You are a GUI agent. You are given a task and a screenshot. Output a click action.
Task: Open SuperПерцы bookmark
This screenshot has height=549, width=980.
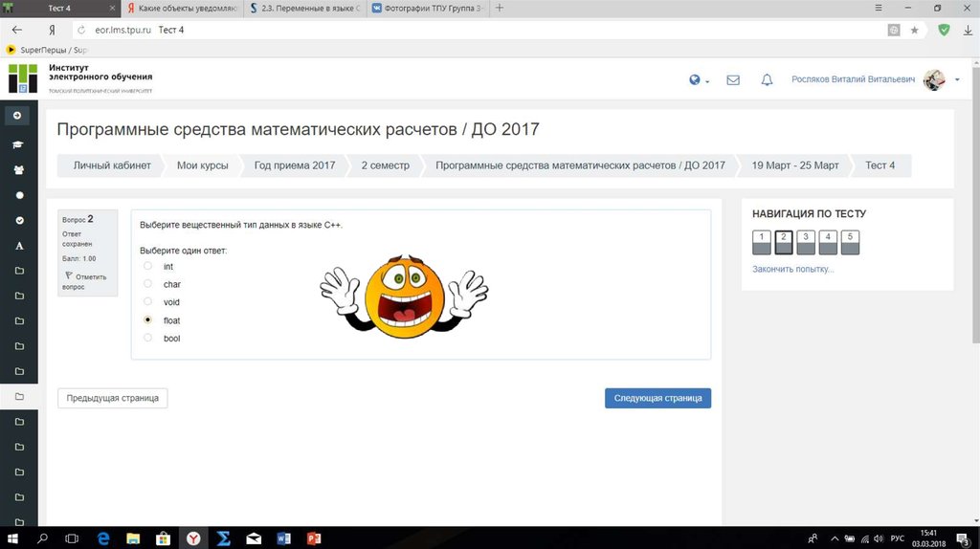[47, 50]
